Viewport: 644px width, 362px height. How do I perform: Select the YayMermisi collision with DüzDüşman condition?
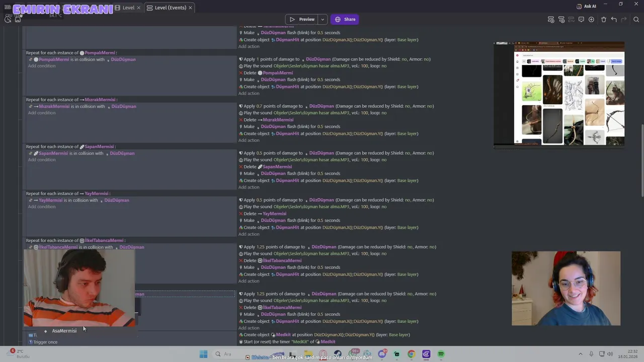(x=79, y=200)
